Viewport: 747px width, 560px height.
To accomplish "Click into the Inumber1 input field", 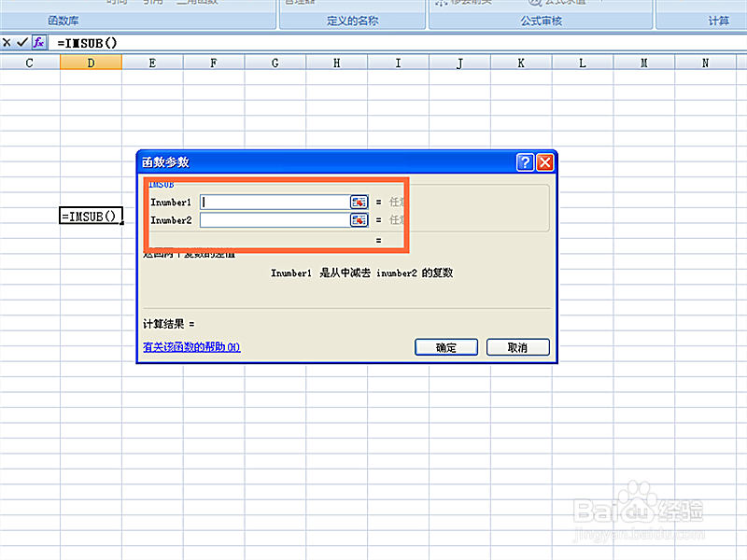I will [275, 202].
